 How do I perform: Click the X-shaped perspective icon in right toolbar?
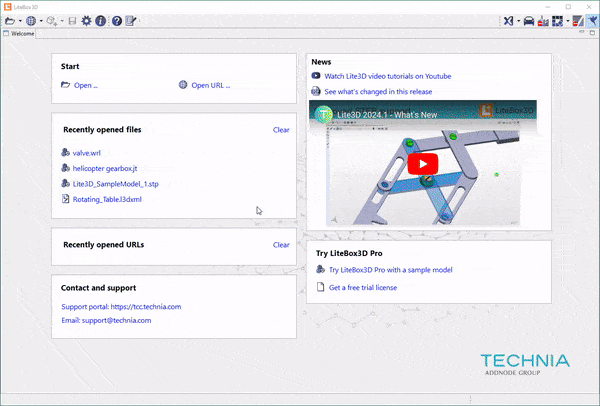509,21
